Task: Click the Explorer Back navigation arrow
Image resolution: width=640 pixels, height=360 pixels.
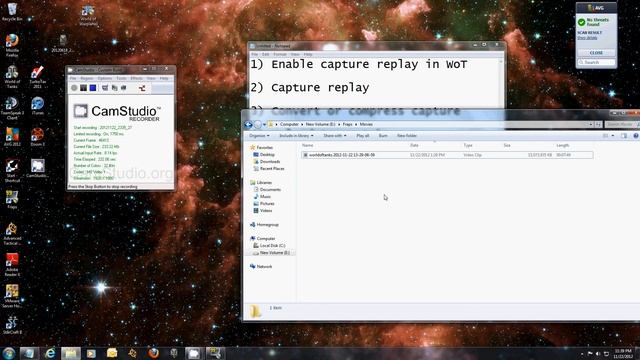Action: [x=248, y=124]
